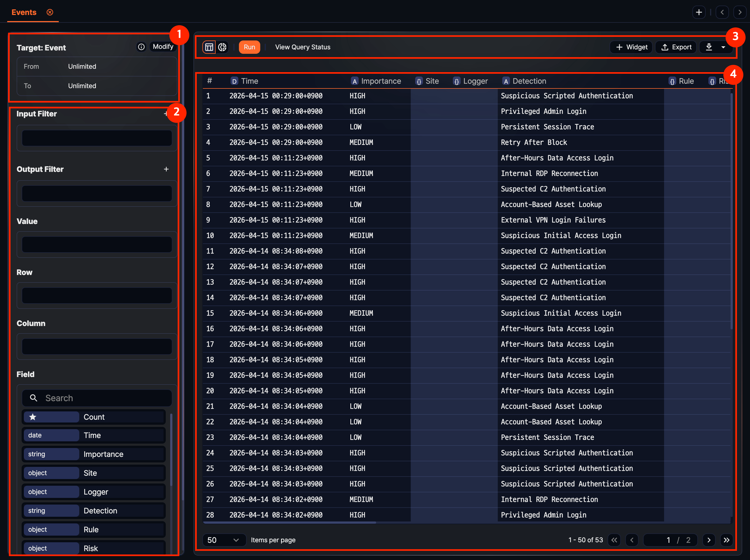Image resolution: width=750 pixels, height=560 pixels.
Task: Switch to pie chart view icon
Action: point(222,47)
